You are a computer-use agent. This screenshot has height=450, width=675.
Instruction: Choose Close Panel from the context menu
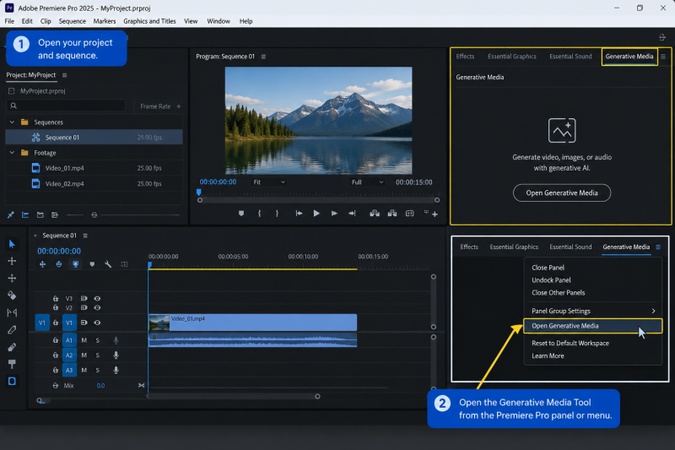click(548, 267)
